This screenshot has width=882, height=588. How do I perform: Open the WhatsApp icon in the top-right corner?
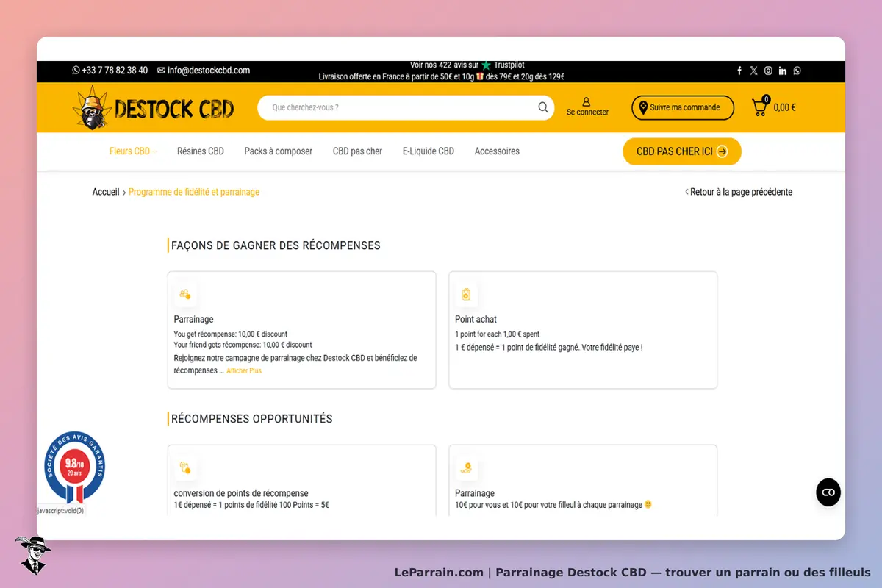tap(797, 71)
